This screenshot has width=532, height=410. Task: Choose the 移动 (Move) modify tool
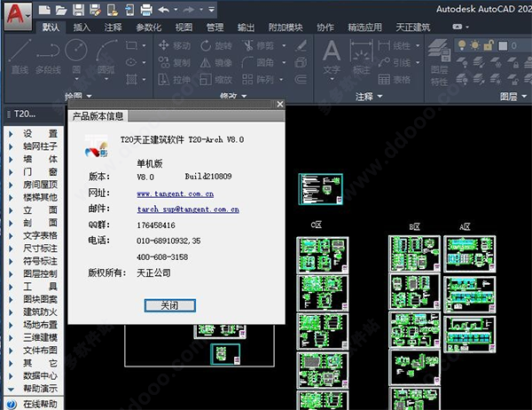(172, 45)
